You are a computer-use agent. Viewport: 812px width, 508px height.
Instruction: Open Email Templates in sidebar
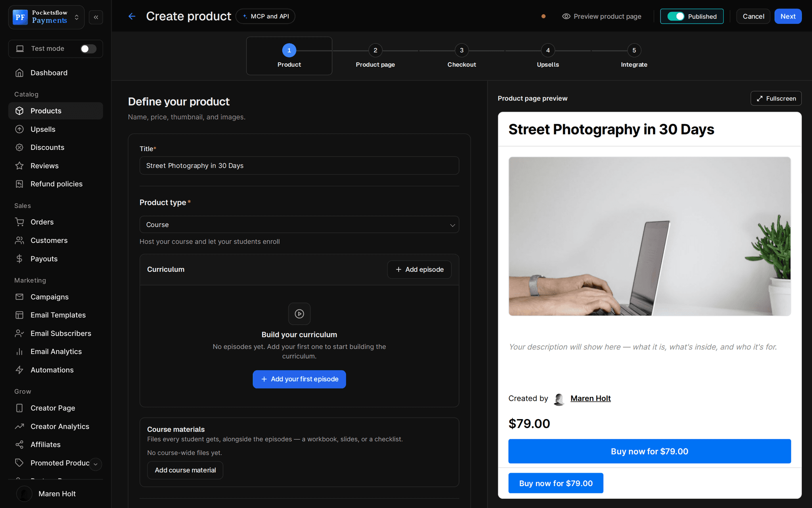coord(56,315)
